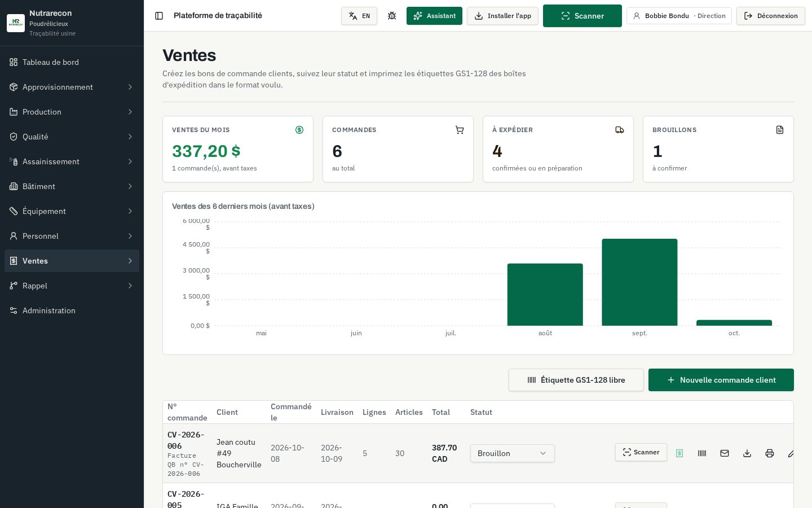The height and width of the screenshot is (508, 812).
Task: Expand Production menu
Action: (72, 112)
